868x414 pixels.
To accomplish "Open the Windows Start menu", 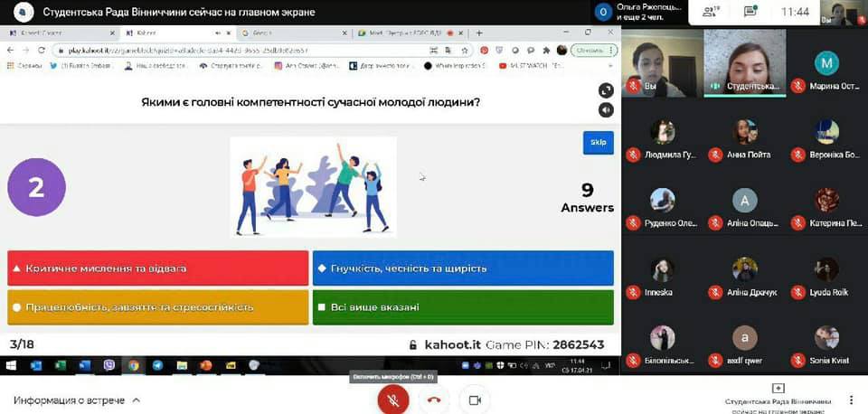I will click(11, 365).
